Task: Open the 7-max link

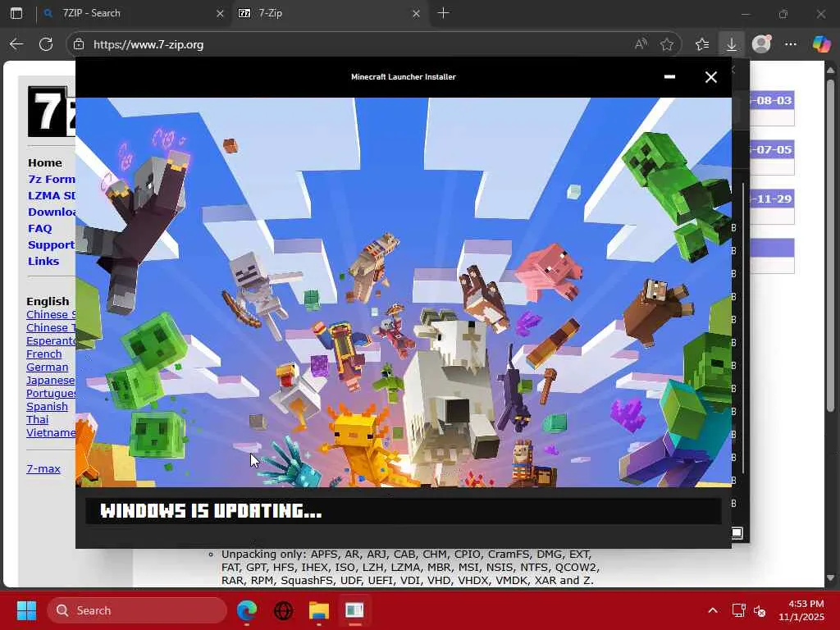Action: coord(43,468)
